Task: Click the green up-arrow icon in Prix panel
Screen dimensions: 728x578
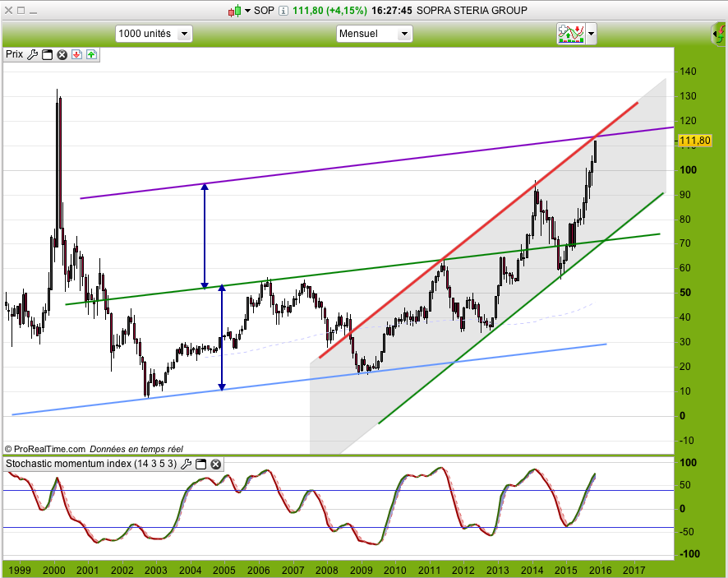Action: pyautogui.click(x=91, y=55)
